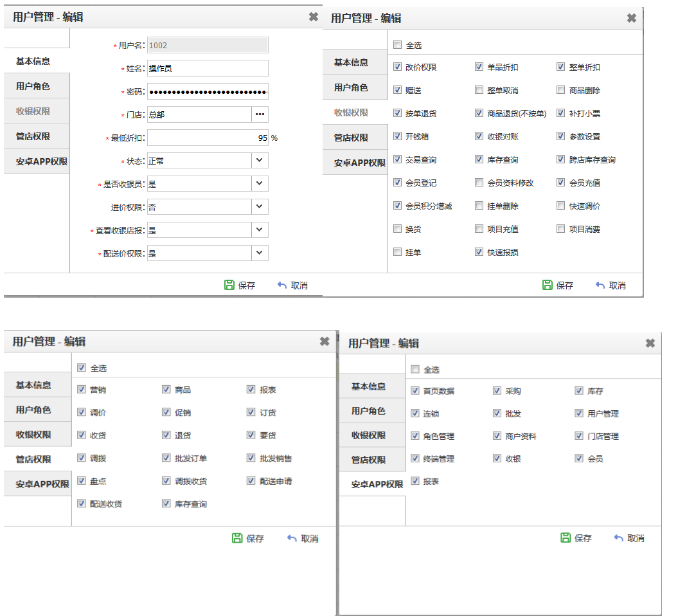Click the cancel arrow icon in the 营销 permissions dialog
The image size is (678, 616).
(292, 538)
